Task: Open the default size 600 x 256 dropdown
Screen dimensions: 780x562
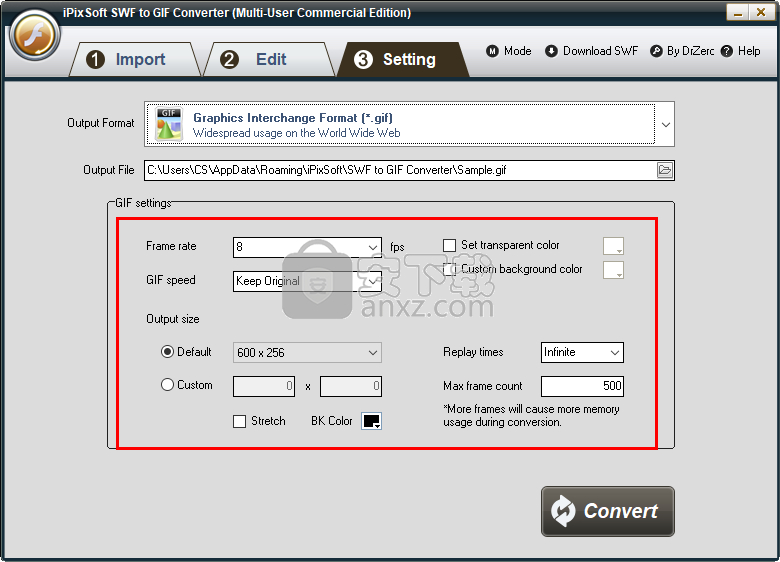Action: coord(307,353)
